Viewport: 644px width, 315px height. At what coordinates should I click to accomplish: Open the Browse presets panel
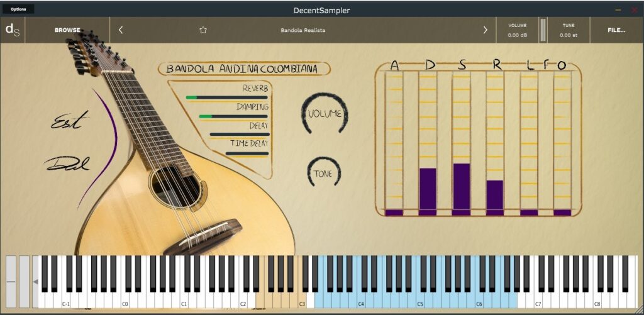(x=67, y=30)
